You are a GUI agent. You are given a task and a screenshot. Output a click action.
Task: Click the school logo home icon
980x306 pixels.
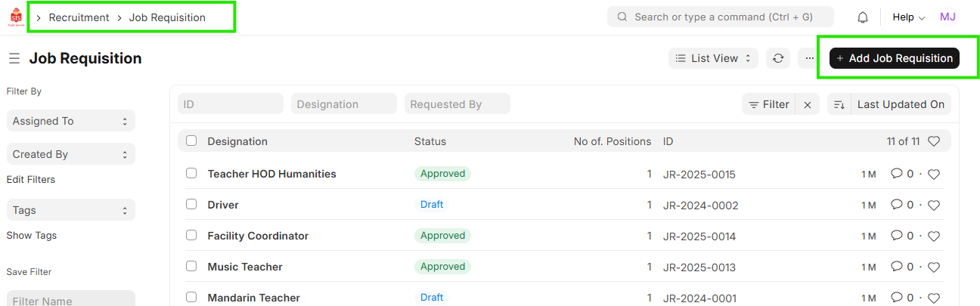click(16, 17)
